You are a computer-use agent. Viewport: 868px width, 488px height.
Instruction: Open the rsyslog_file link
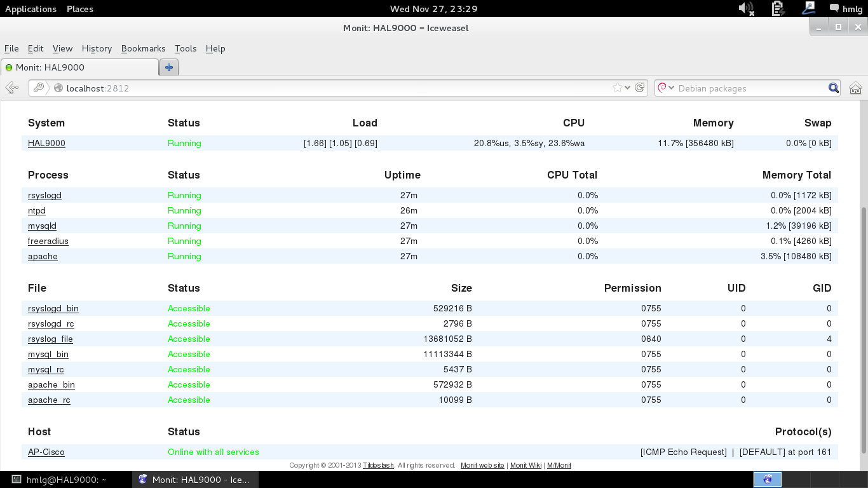[50, 339]
